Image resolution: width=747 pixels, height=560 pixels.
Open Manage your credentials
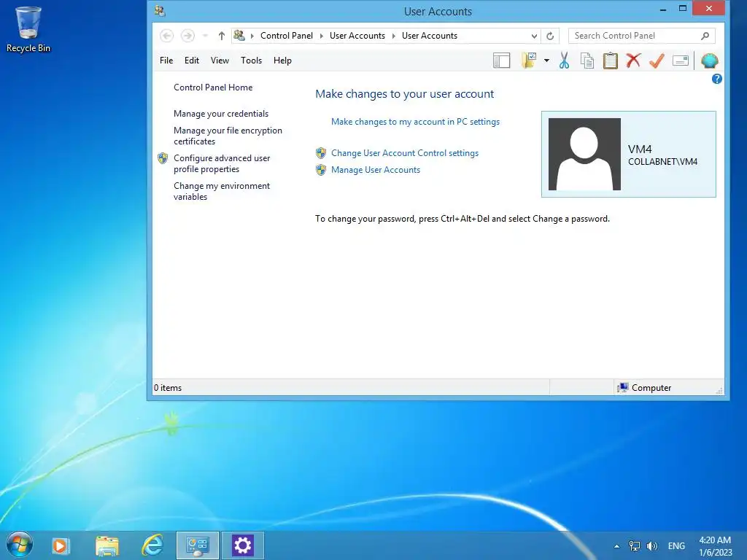tap(221, 113)
